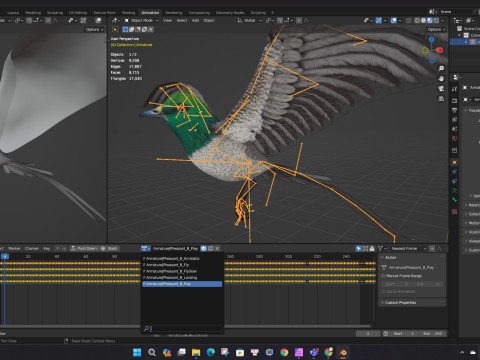Toggle X-ray in viewport header
The image size is (480, 360).
pos(409,20)
